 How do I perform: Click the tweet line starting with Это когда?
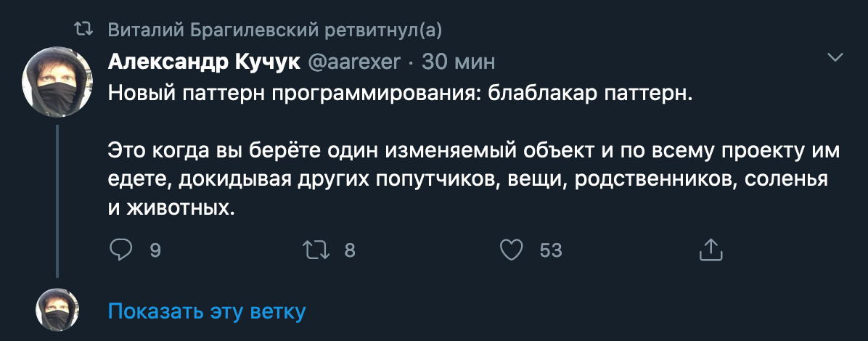point(473,152)
